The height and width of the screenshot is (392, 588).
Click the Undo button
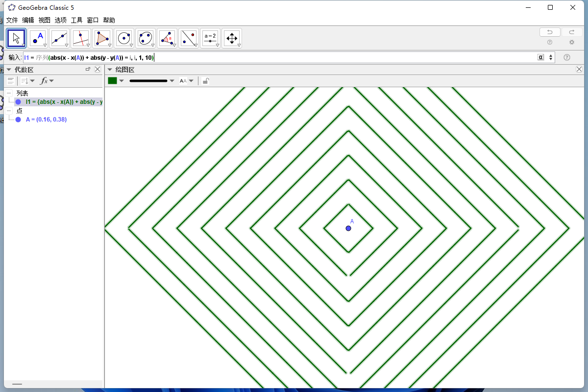(x=550, y=32)
